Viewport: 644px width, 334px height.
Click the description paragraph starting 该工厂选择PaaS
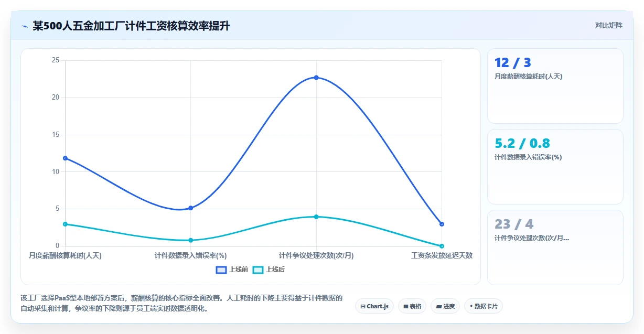[181, 303]
